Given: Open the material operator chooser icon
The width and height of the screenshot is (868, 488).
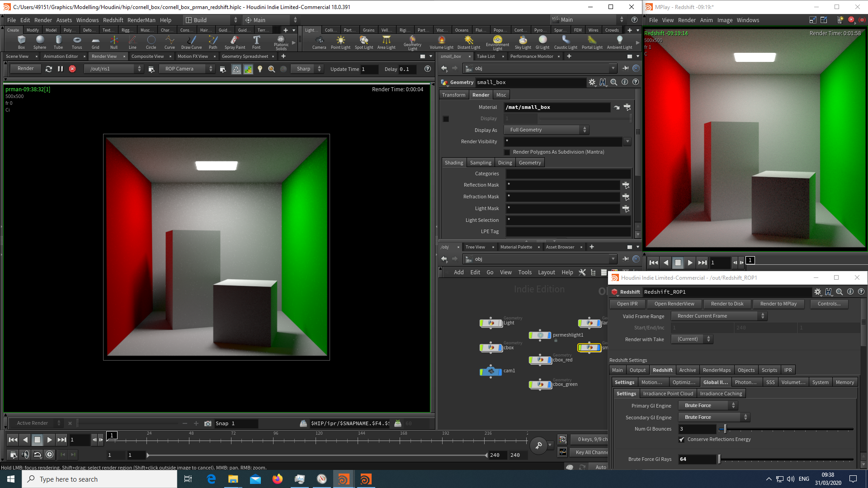Looking at the screenshot, I should coord(627,107).
